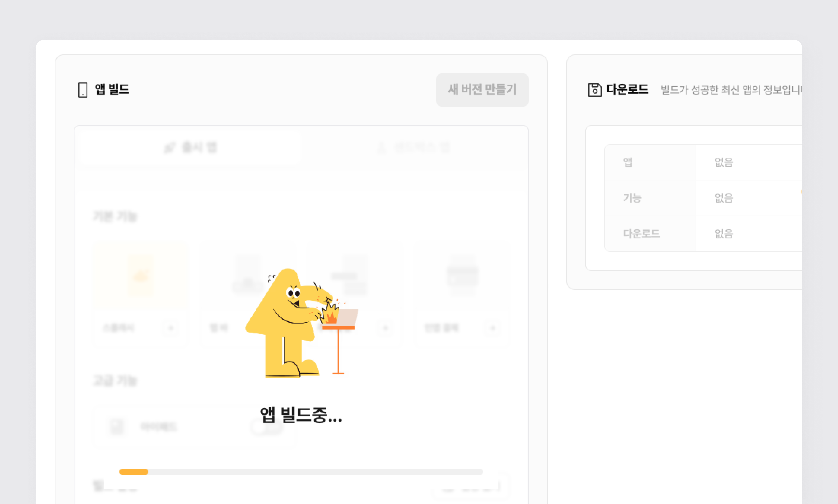Click the rocket icon on blurred 출시 앱 tab
This screenshot has width=838, height=504.
click(170, 148)
